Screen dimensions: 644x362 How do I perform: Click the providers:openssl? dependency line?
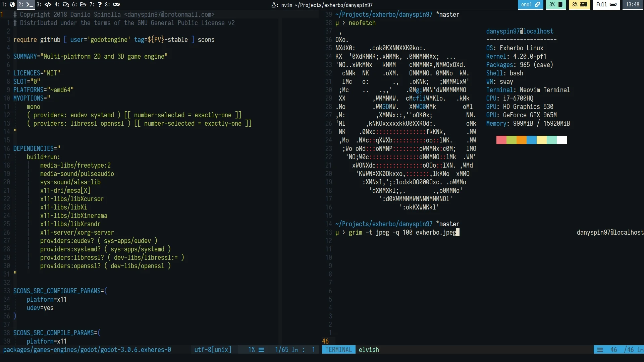click(x=106, y=266)
